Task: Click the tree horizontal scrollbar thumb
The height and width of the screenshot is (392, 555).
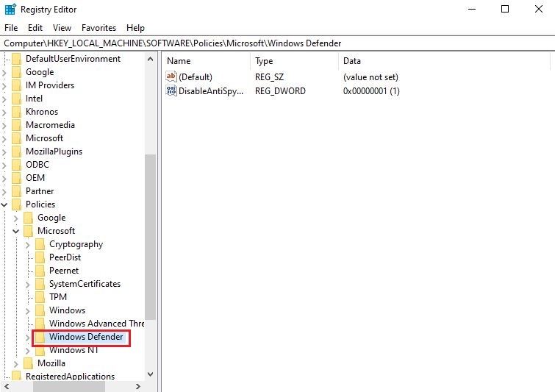Action: (x=69, y=386)
